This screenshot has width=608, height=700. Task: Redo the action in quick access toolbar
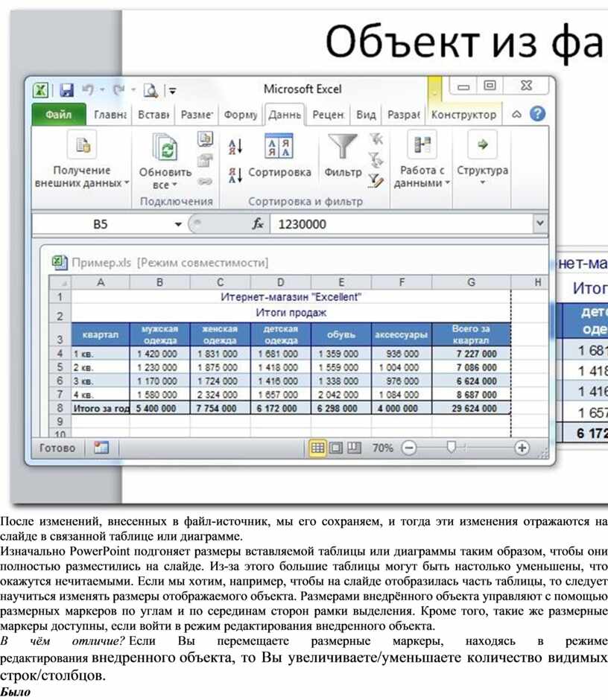(118, 89)
